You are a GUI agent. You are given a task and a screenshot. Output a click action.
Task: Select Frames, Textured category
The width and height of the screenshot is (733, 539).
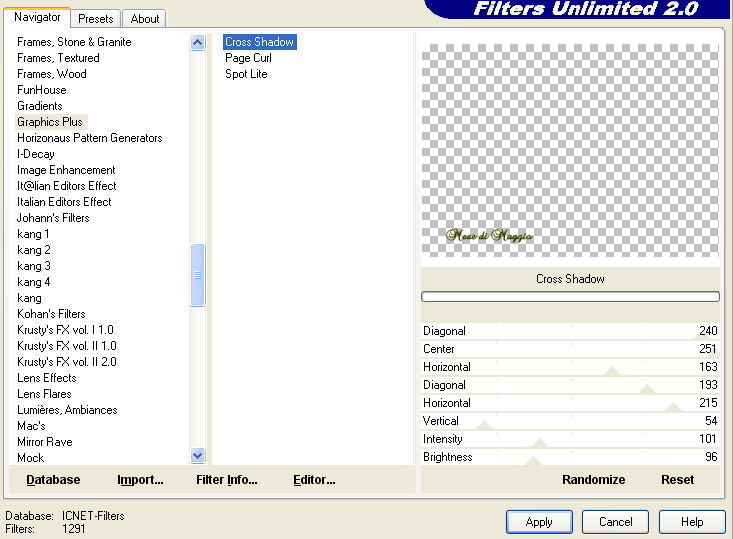click(58, 58)
